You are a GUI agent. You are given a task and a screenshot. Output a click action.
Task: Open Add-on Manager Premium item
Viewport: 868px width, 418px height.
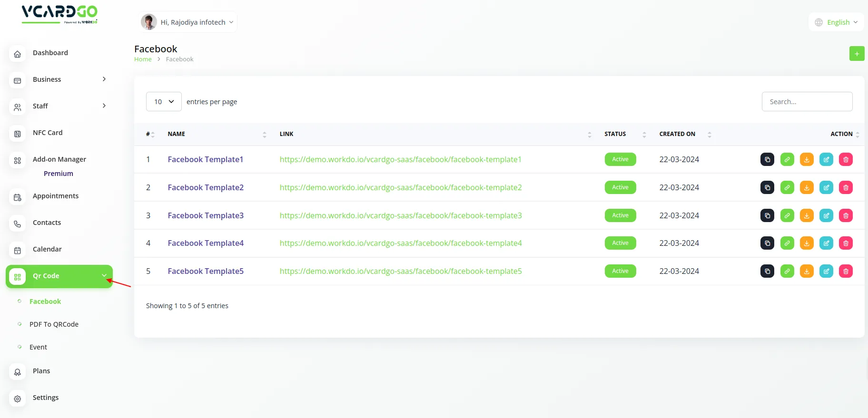coord(59,166)
